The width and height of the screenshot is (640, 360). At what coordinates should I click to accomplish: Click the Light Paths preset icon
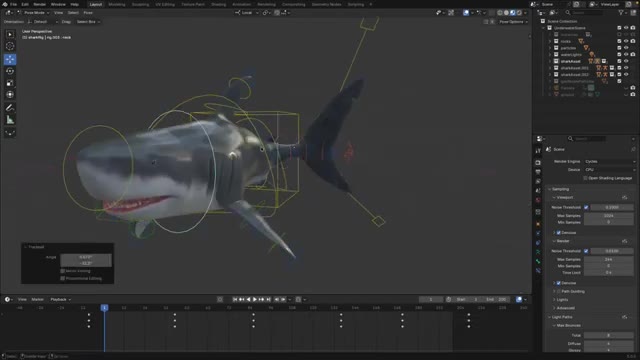click(x=624, y=317)
